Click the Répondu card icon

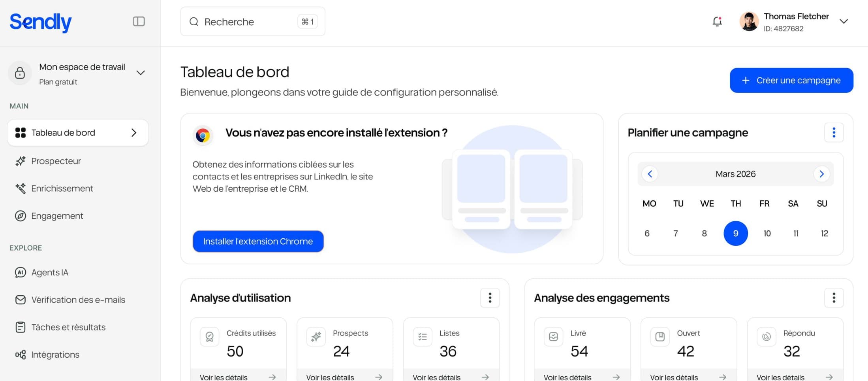point(767,337)
